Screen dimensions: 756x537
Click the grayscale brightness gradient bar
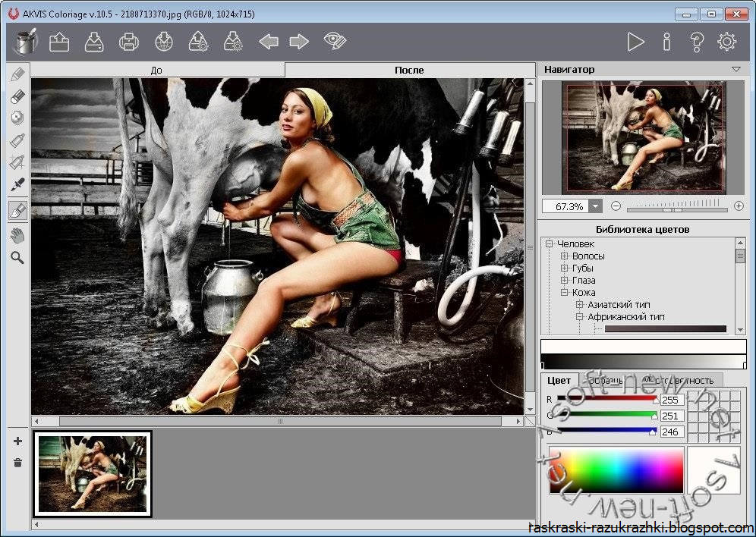[x=644, y=362]
